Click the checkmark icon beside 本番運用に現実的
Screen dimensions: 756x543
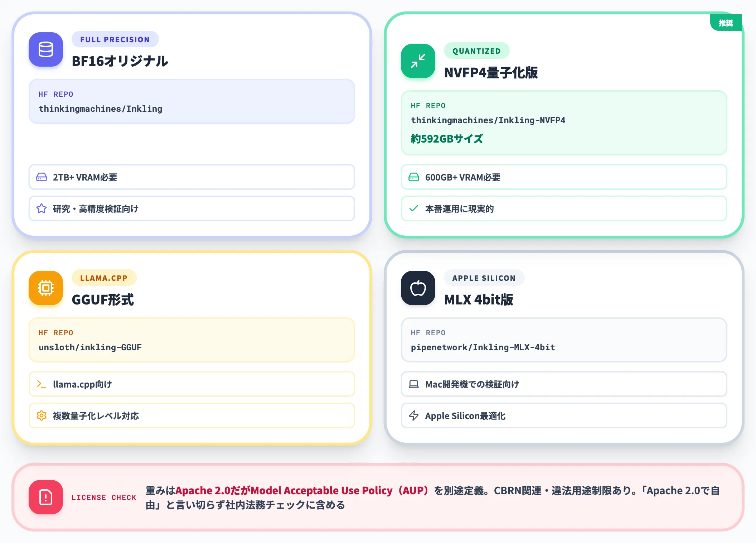tap(414, 208)
